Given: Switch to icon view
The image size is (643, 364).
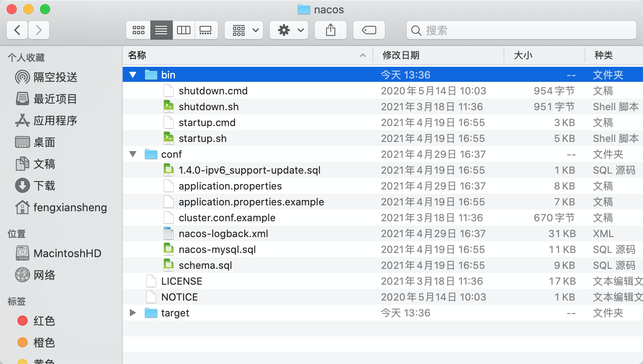Looking at the screenshot, I should click(138, 30).
